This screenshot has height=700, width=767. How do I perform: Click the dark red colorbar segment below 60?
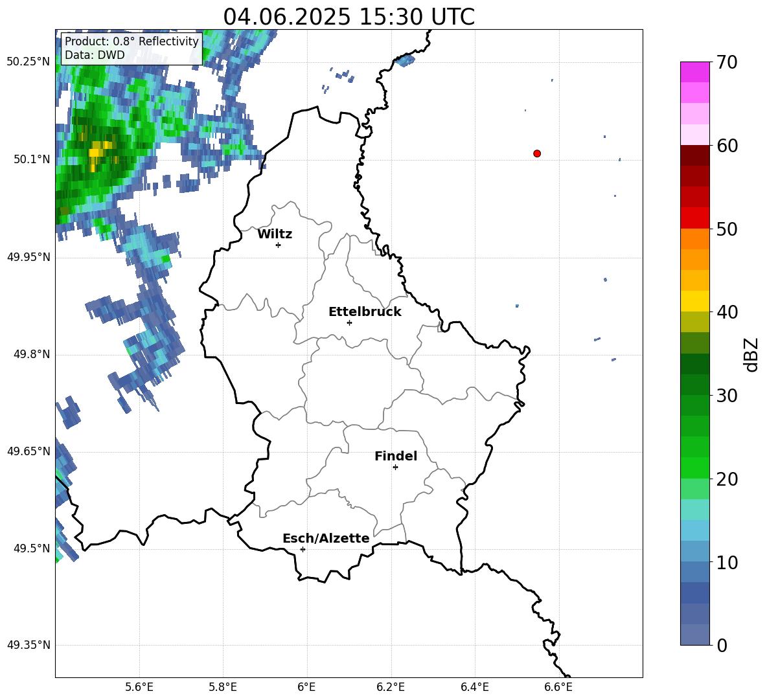tap(695, 155)
